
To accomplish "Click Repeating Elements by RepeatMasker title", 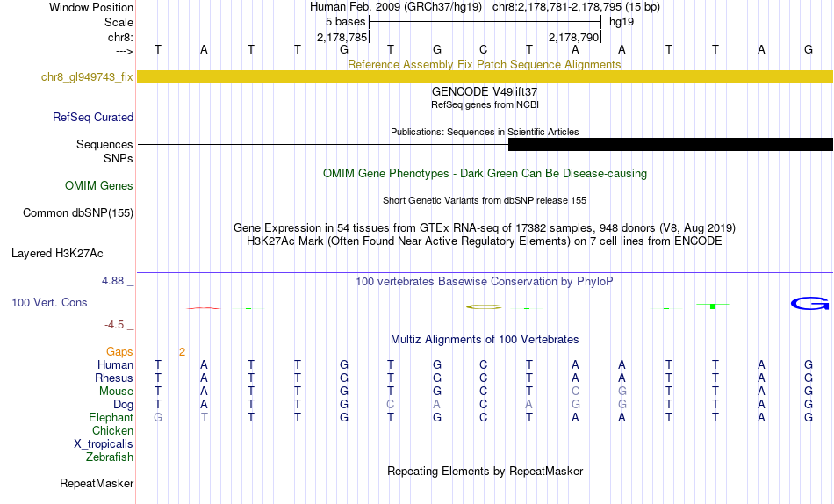I will (485, 472).
